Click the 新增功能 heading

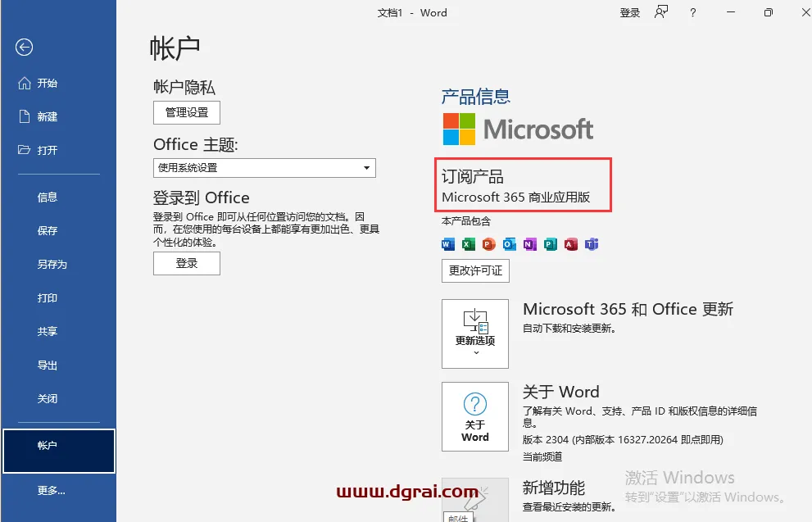click(x=554, y=488)
